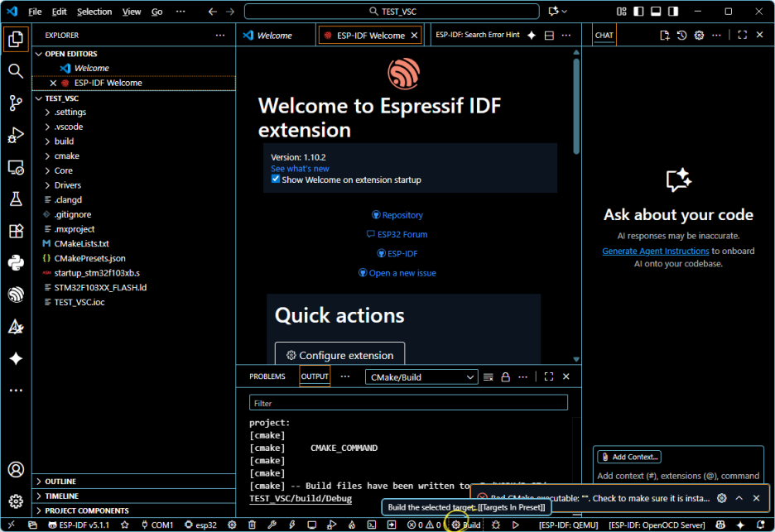Open the ESP-IDF Espressif sidebar view
The image size is (775, 532).
point(16,295)
